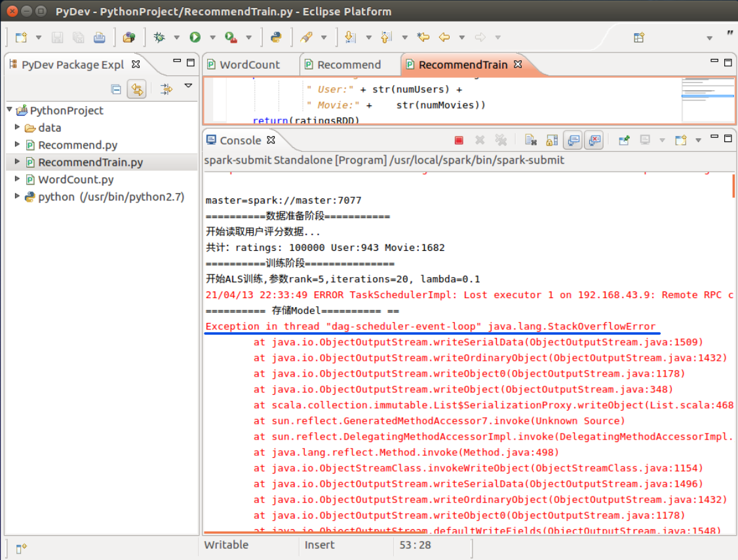Screen dimensions: 738x560
Task: Maximize the Console view
Action: [x=728, y=138]
